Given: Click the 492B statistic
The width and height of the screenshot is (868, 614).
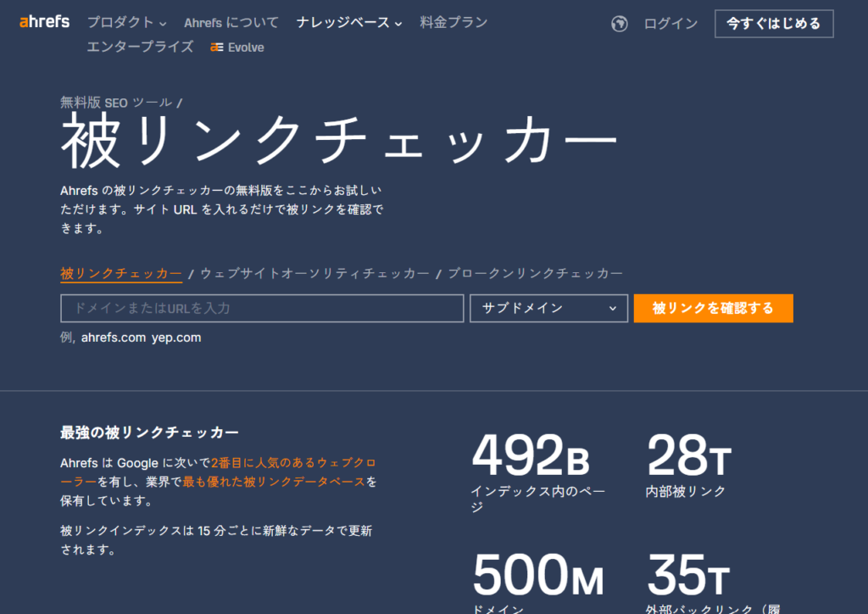Looking at the screenshot, I should pos(530,455).
